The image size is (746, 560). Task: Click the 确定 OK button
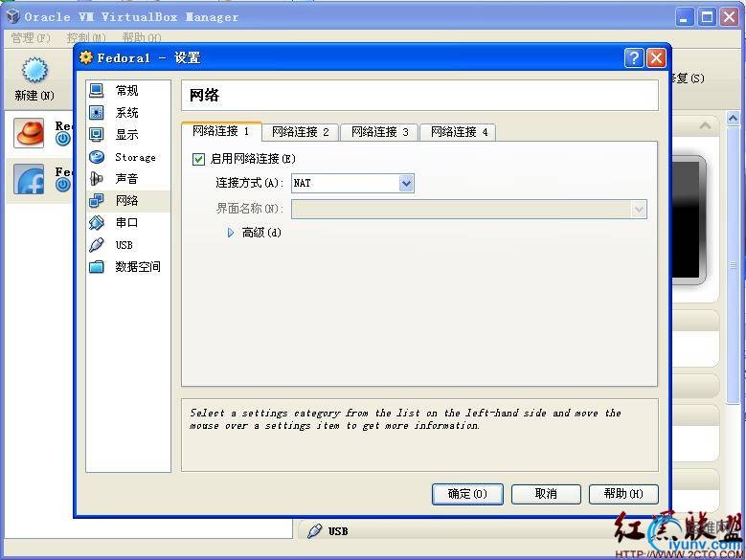click(467, 494)
